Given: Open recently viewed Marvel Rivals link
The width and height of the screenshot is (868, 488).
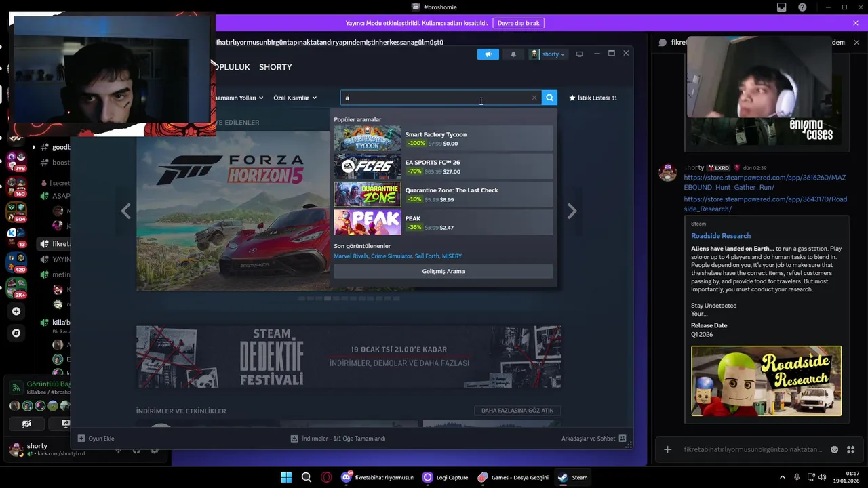Looking at the screenshot, I should tap(351, 256).
